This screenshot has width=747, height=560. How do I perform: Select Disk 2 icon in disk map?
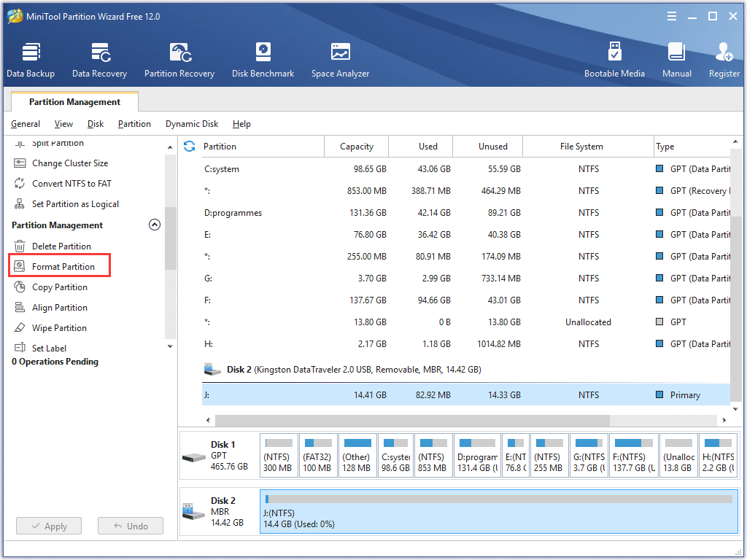[194, 512]
